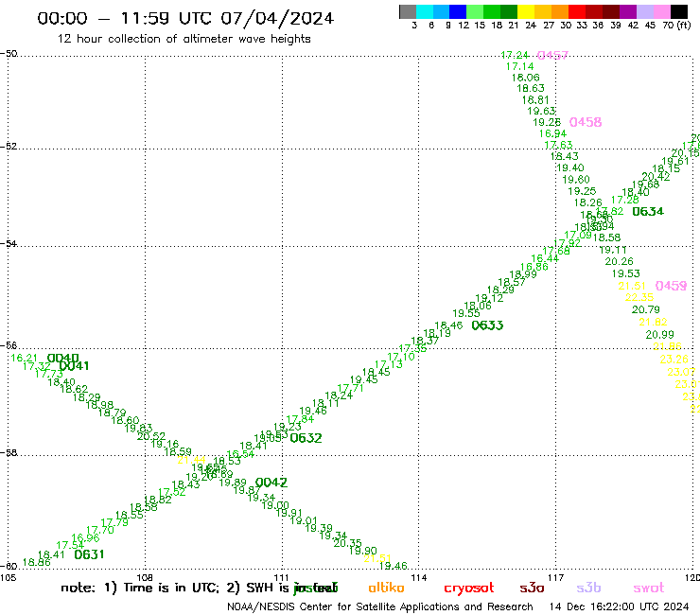Click the 14 Dec 16:22:00 UTC timestamp
Screen dimensions: 700x615
click(620, 607)
